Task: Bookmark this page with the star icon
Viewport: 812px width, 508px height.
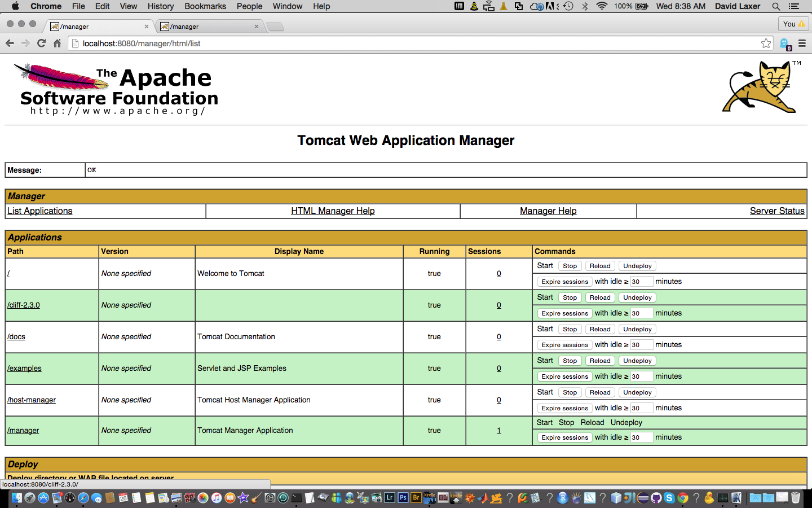Action: [766, 43]
